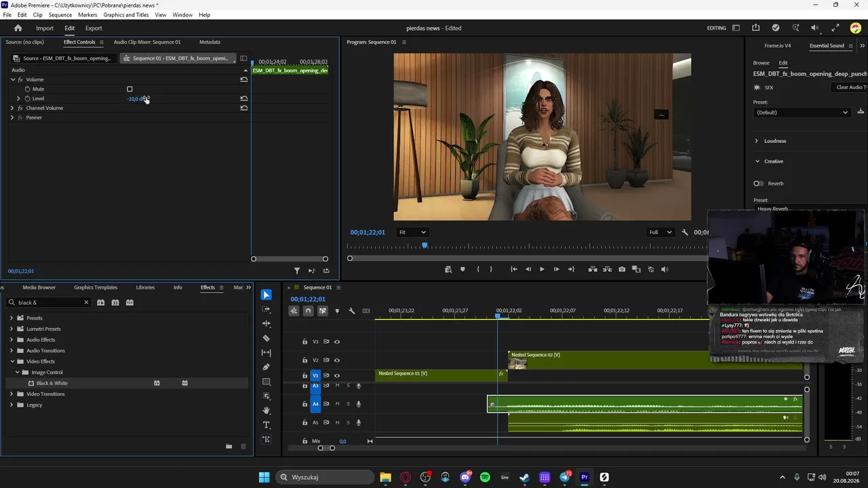Screen dimensions: 868x488
Task: Hide track V3 using its eye icon
Action: [x=337, y=342]
